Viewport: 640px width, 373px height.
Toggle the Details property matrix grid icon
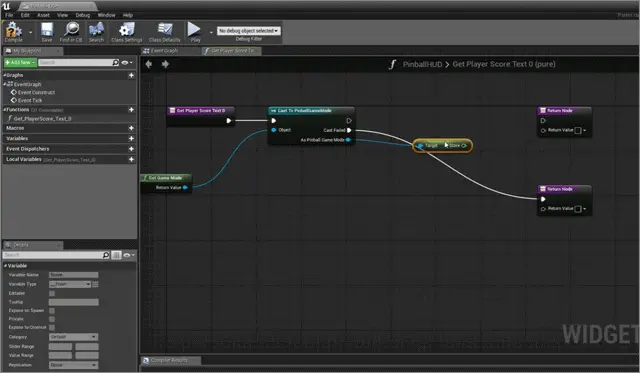pyautogui.click(x=116, y=255)
